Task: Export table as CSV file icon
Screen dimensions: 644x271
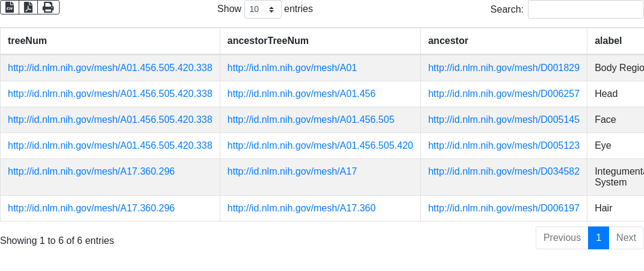Action: point(10,7)
